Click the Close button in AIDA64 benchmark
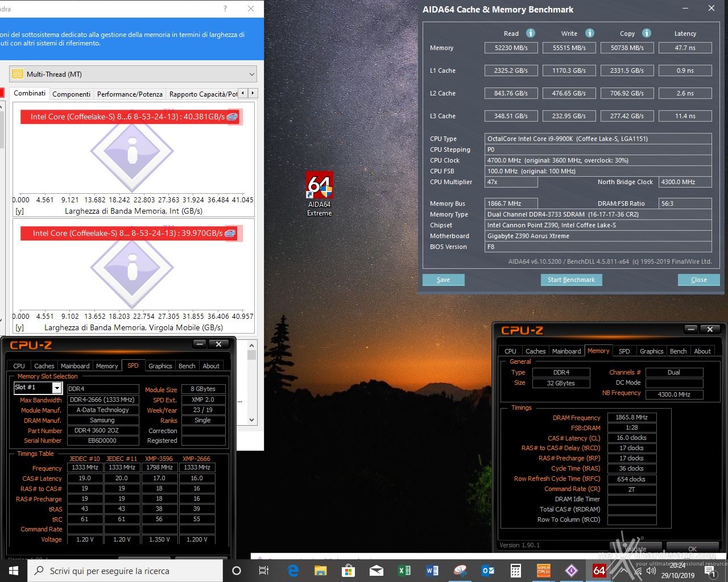 (699, 280)
